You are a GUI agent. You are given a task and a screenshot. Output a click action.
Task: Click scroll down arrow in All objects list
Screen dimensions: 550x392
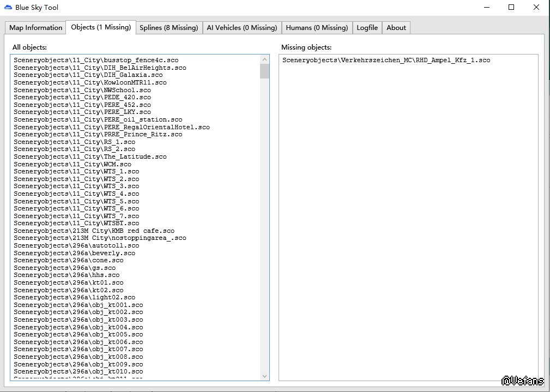pos(265,376)
